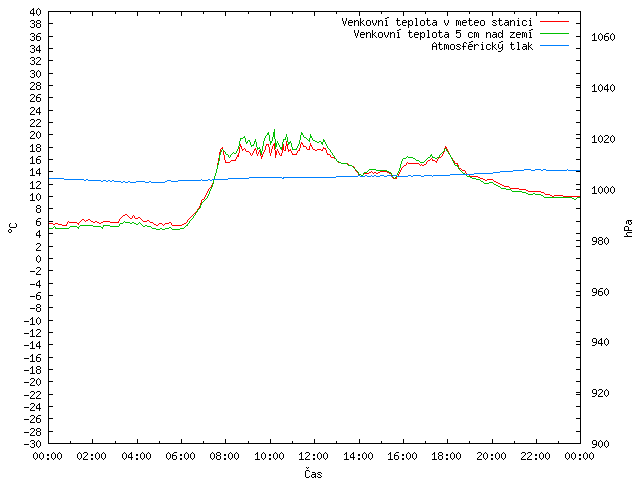The width and height of the screenshot is (640, 480).
Task: Click the 04:00 time axis label
Action: [x=136, y=456]
